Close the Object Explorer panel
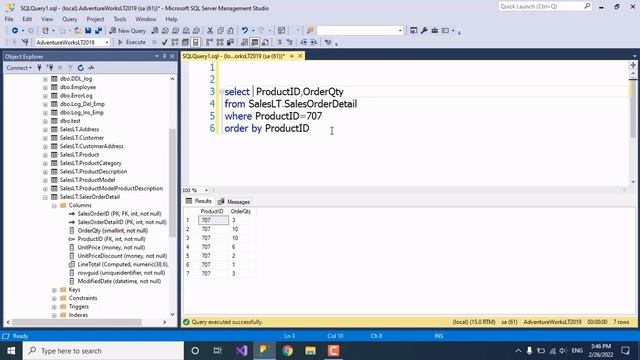Screen dimensions: 640x360 tap(172, 56)
